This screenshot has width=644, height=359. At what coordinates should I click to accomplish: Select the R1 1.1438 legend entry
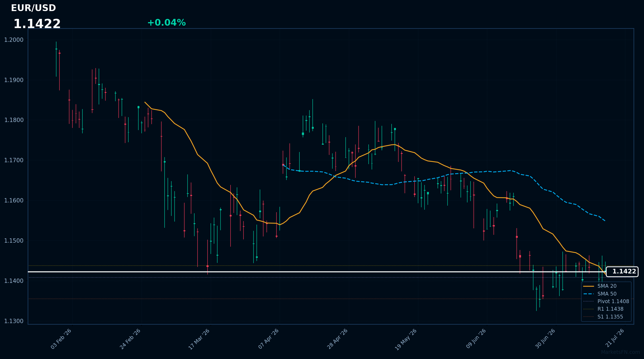click(x=603, y=309)
